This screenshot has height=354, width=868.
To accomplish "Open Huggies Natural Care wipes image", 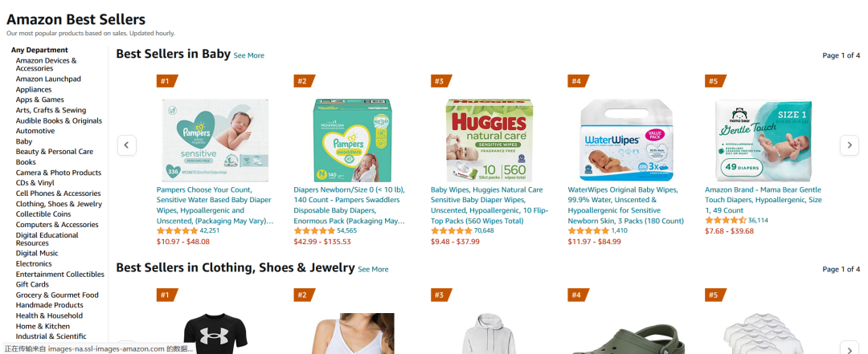I will 489,140.
